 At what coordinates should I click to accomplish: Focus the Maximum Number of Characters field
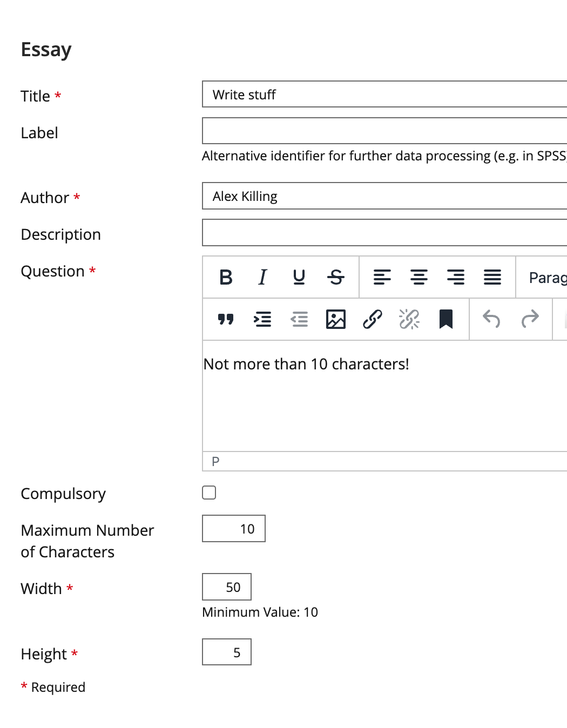point(234,529)
